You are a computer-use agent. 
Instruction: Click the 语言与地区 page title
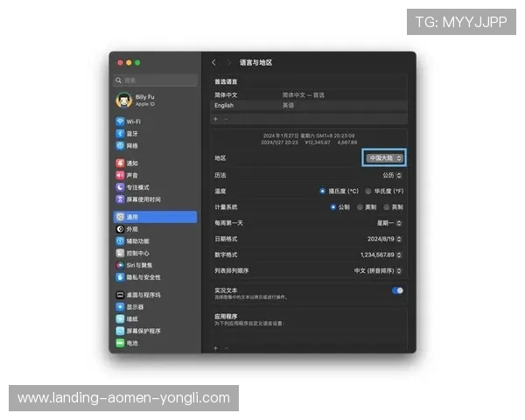pos(255,63)
